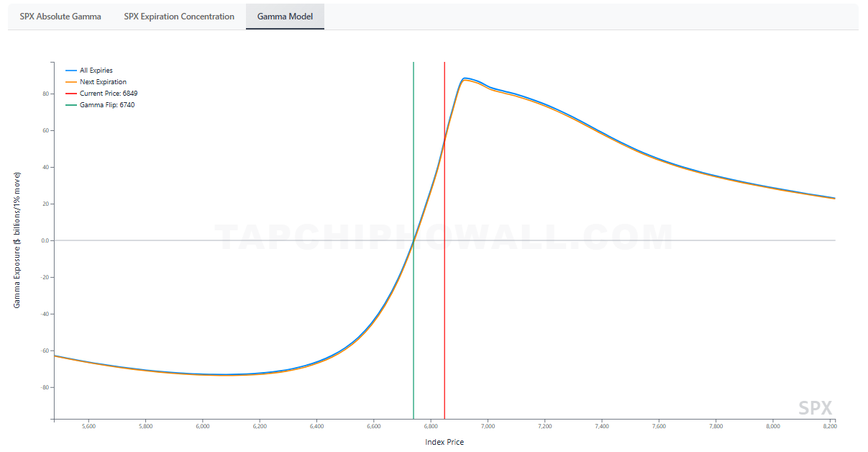868x452 pixels.
Task: Toggle the All Expiries legend entry
Action: 96,71
